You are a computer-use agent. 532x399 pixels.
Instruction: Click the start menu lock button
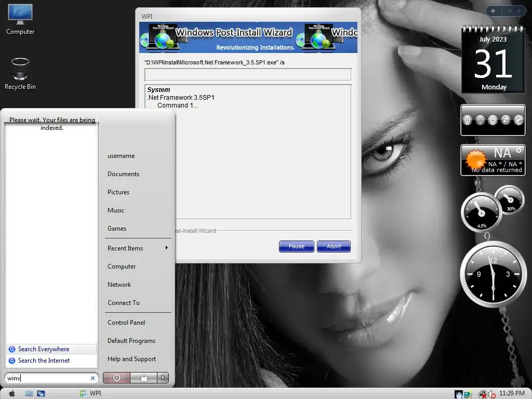click(144, 378)
